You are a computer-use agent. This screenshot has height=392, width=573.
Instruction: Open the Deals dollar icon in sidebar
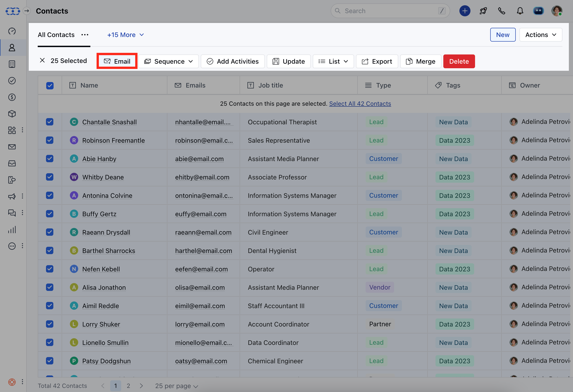(12, 97)
